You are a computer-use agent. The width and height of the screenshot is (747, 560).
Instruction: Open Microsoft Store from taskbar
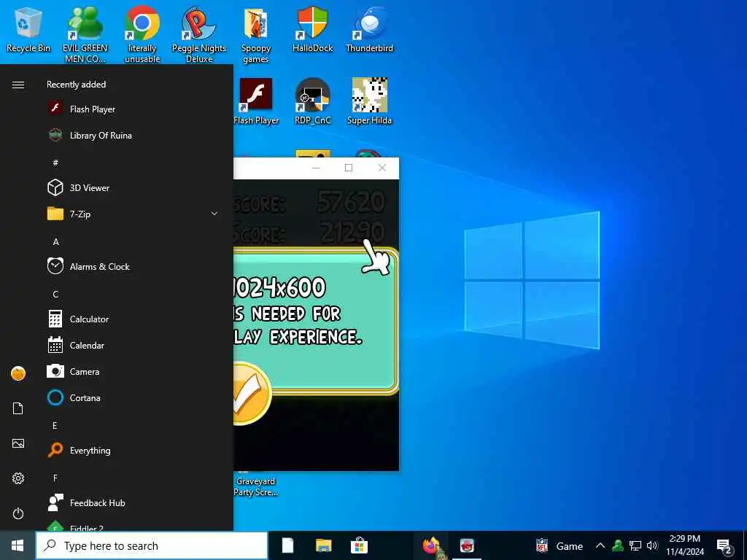point(359,545)
